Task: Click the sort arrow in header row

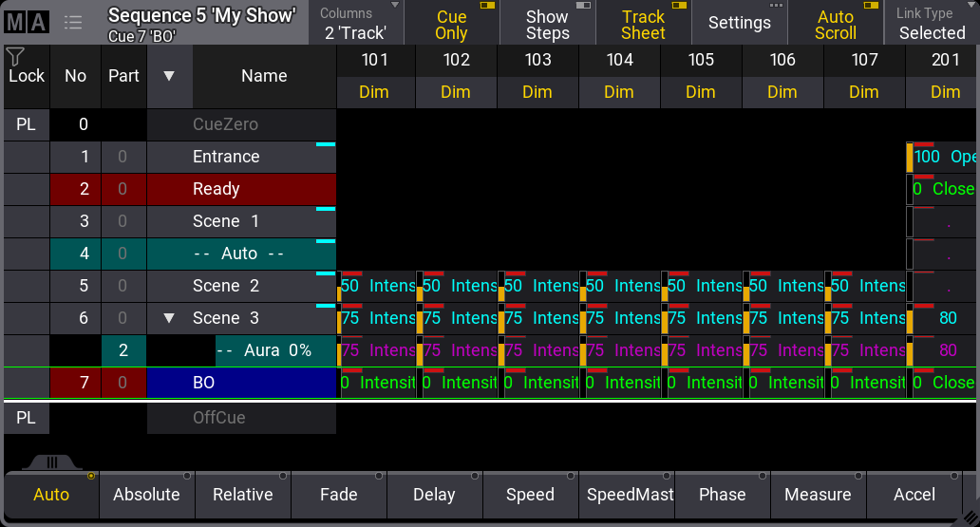Action: [x=169, y=76]
